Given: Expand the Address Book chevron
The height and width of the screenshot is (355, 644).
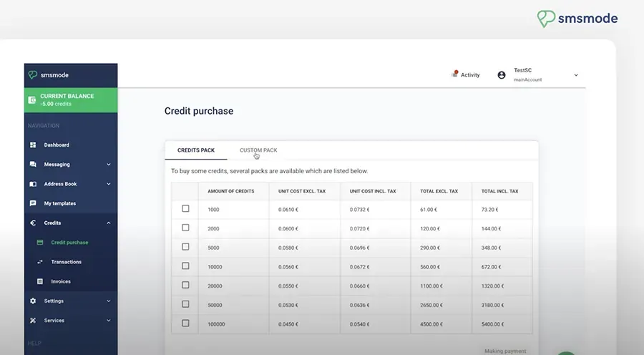Looking at the screenshot, I should pyautogui.click(x=109, y=184).
